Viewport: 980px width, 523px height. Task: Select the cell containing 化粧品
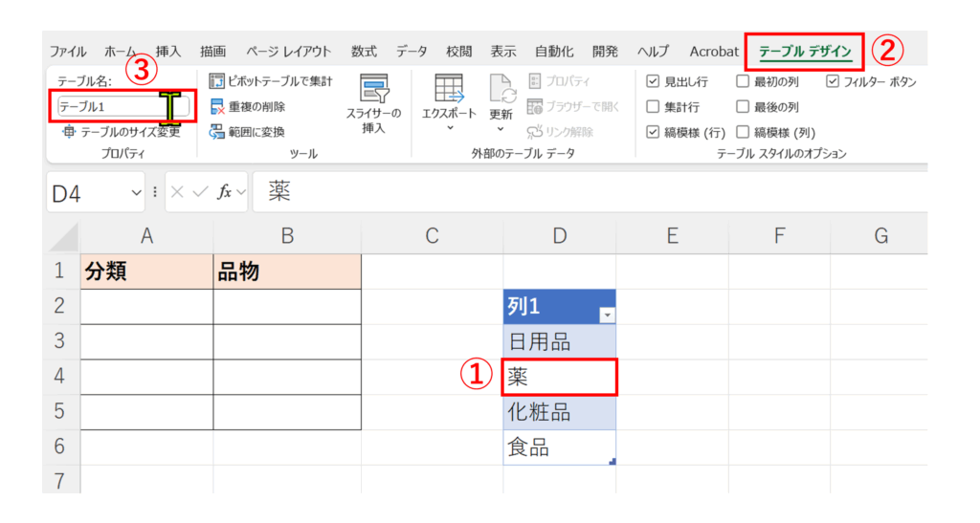(x=559, y=412)
